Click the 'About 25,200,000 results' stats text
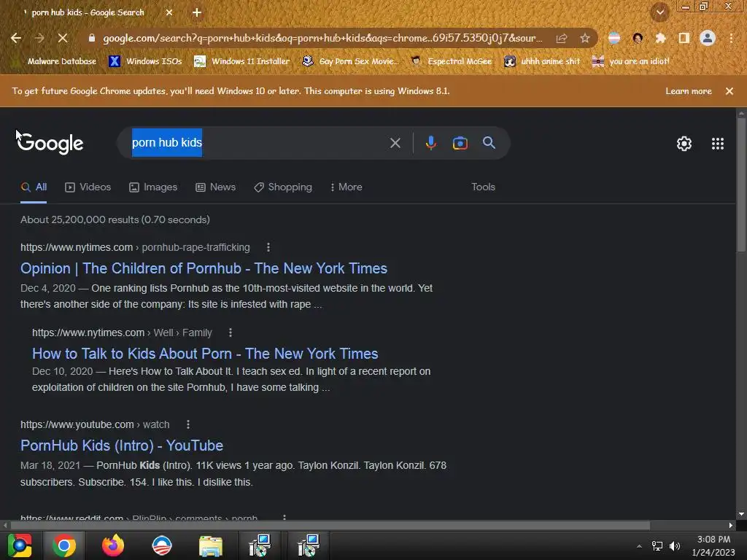The width and height of the screenshot is (747, 560). tap(115, 219)
